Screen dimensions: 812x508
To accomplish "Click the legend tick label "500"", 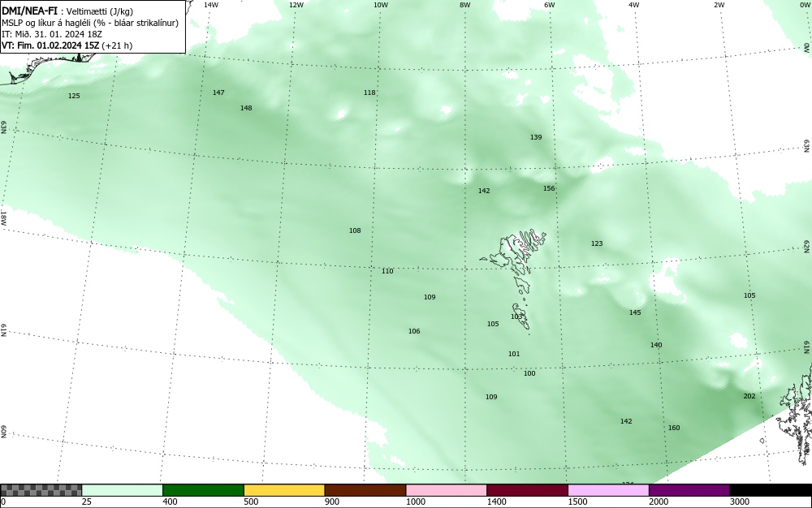I will (x=251, y=502).
